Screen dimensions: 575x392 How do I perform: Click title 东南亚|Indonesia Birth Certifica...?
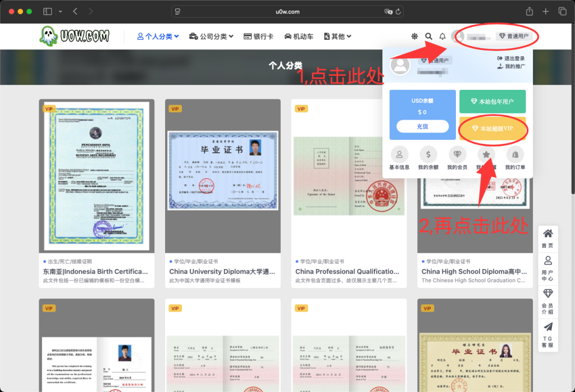[x=95, y=271]
